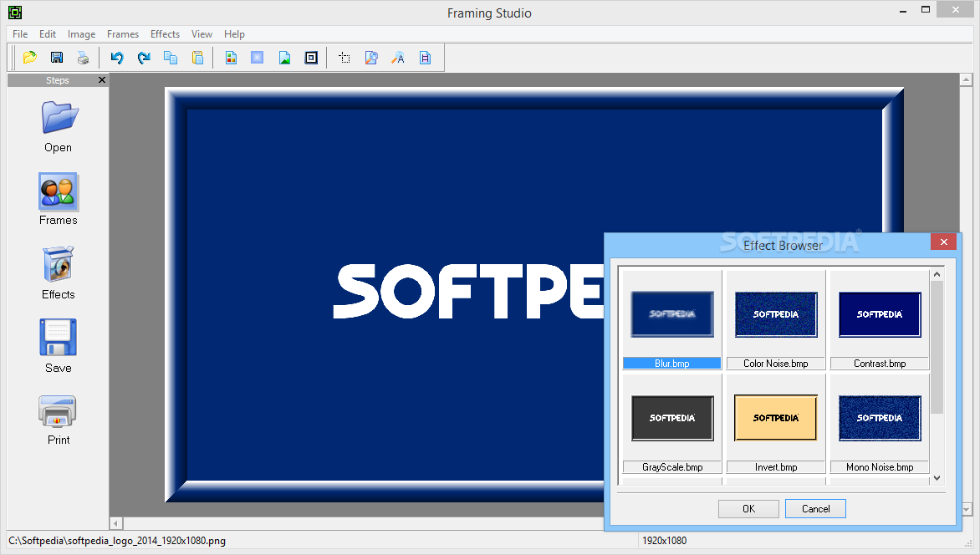The image size is (980, 555).
Task: Click the Save step in Steps panel
Action: [x=59, y=346]
